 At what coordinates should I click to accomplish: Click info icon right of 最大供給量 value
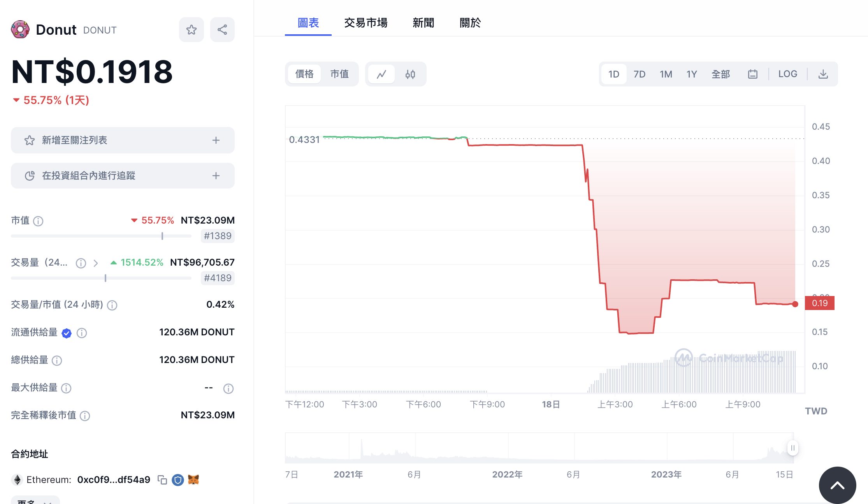tap(228, 389)
